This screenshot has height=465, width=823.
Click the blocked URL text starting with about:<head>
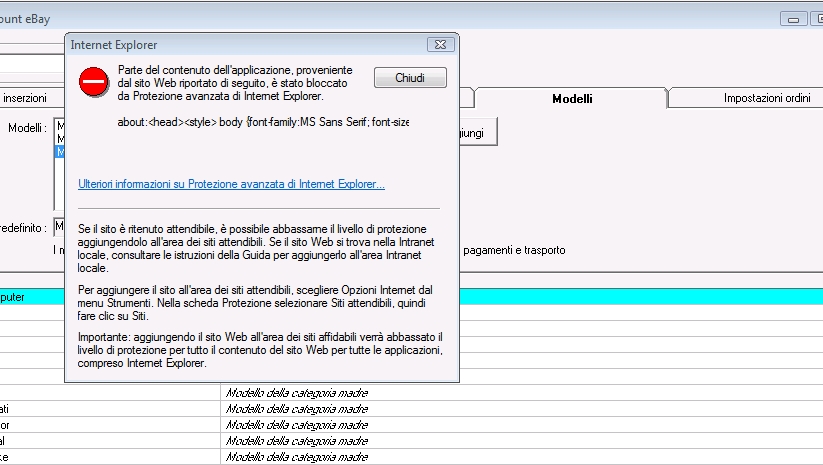pyautogui.click(x=263, y=122)
